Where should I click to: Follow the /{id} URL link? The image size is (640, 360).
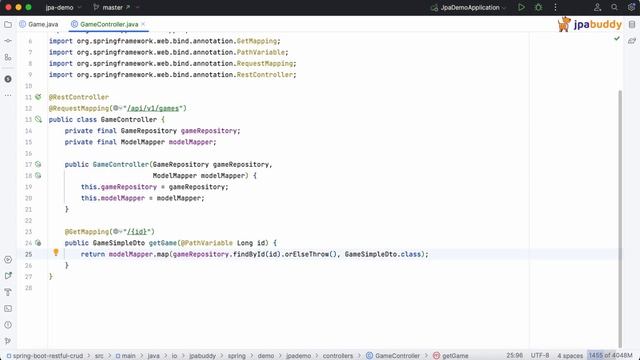click(137, 231)
